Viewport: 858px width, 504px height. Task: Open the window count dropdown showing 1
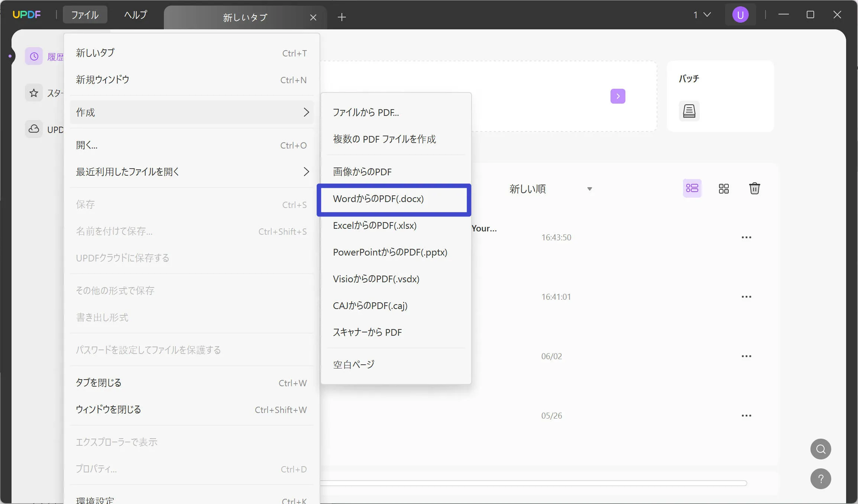pyautogui.click(x=702, y=15)
